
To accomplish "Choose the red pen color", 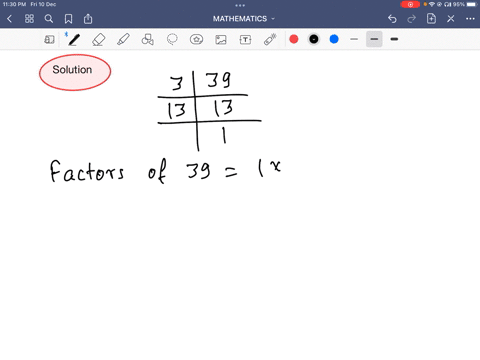I will (x=294, y=39).
